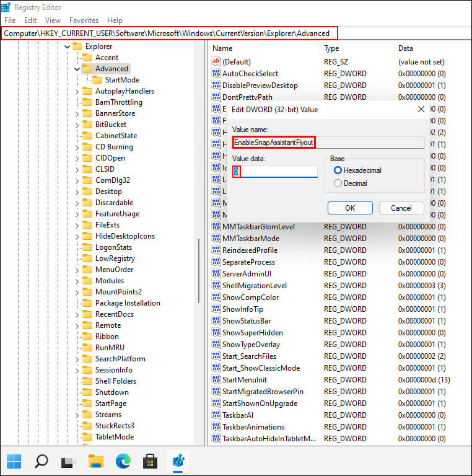Select the Hexadecimal base option
The height and width of the screenshot is (476, 472).
pos(338,170)
